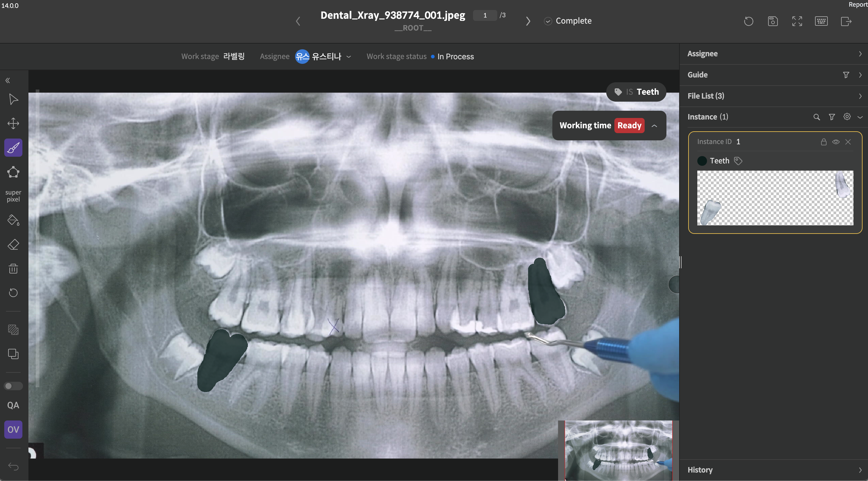The image size is (868, 481).
Task: Select the Rotate tool in sidebar
Action: pos(13,293)
